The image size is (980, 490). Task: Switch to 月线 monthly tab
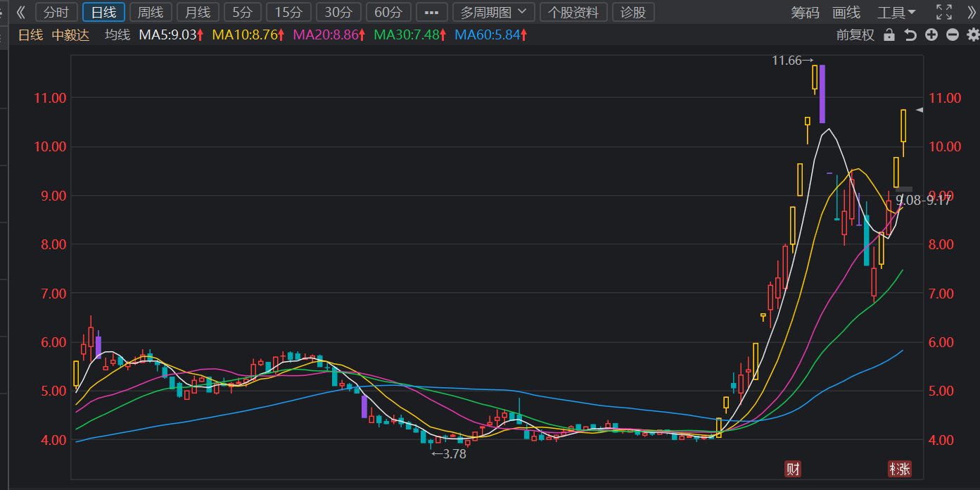(x=198, y=12)
